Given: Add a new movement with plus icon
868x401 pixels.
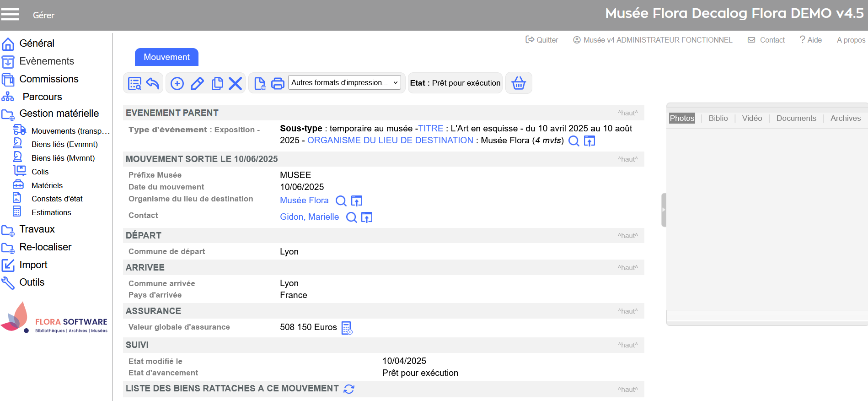Looking at the screenshot, I should (x=177, y=83).
